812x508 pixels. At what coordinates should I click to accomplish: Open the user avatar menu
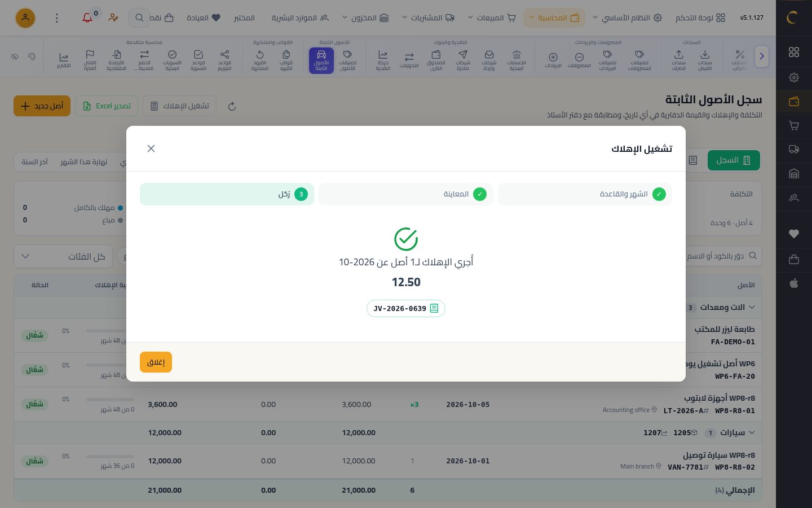pos(25,18)
